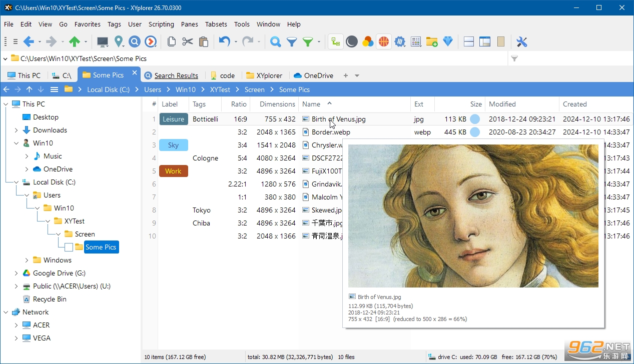634x364 pixels.
Task: Open the Up button dropdown arrow
Action: pos(86,42)
